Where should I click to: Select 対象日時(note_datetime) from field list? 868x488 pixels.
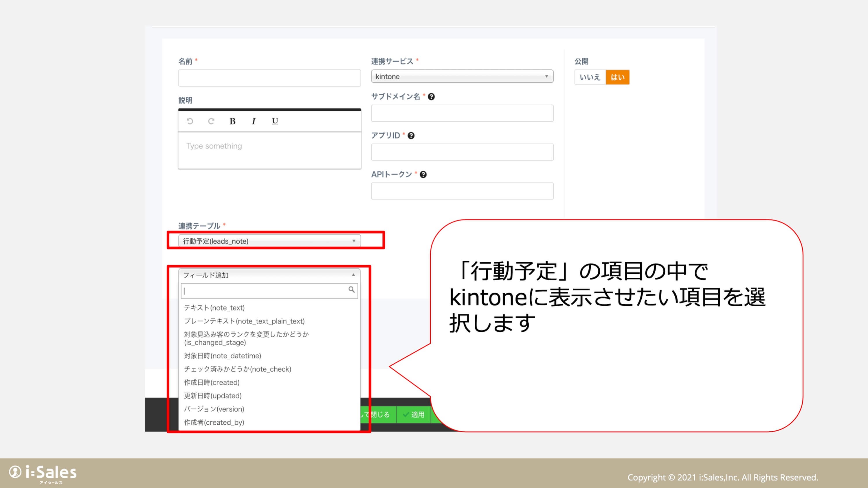tap(222, 356)
